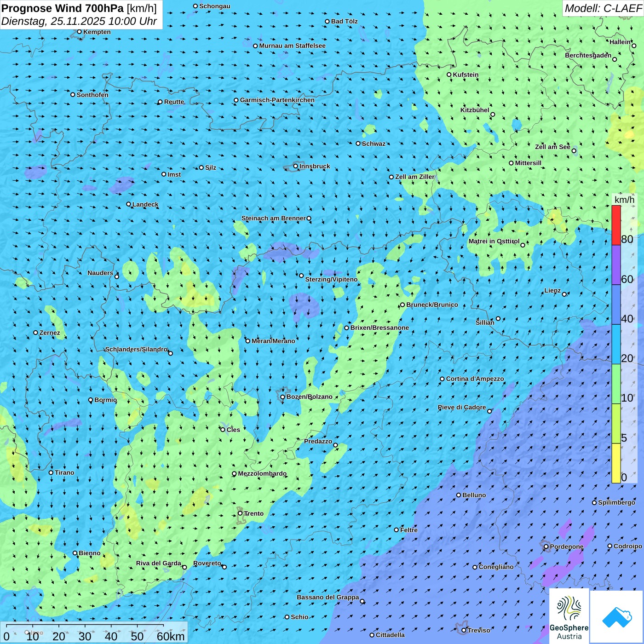
Task: Click the Landeck label
Action: click(145, 204)
